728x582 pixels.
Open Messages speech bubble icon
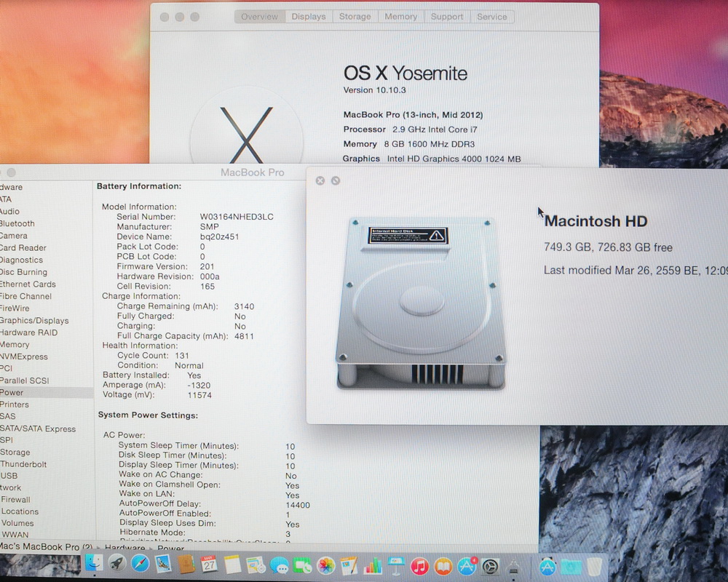click(279, 566)
